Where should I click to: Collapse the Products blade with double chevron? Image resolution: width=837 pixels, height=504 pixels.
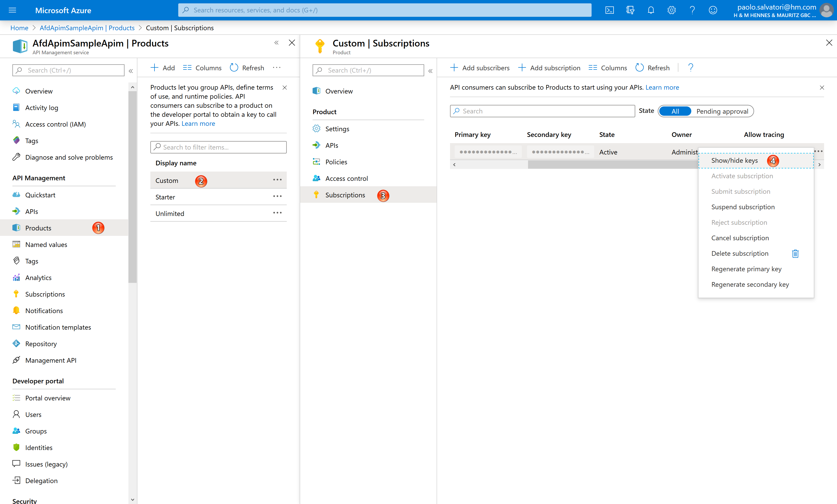(276, 43)
